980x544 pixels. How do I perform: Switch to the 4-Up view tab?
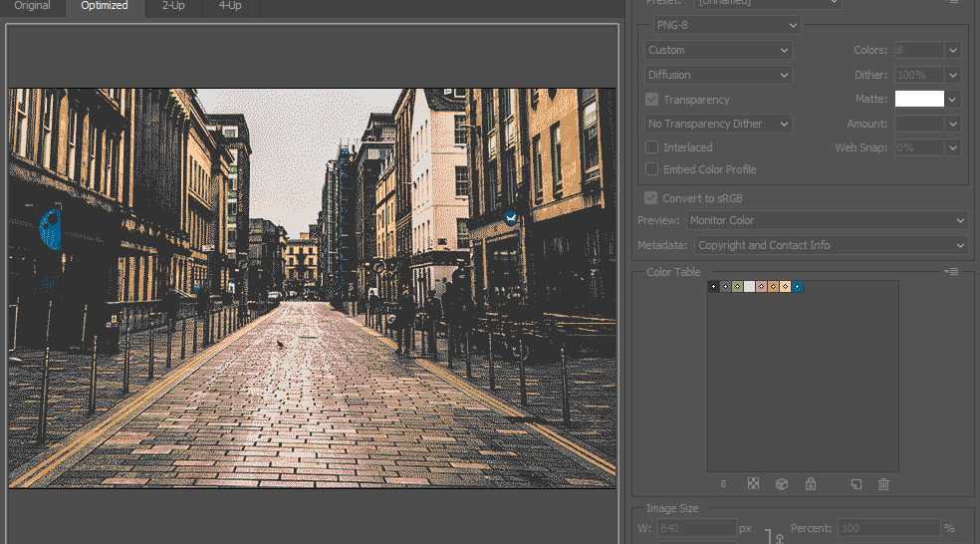(230, 6)
